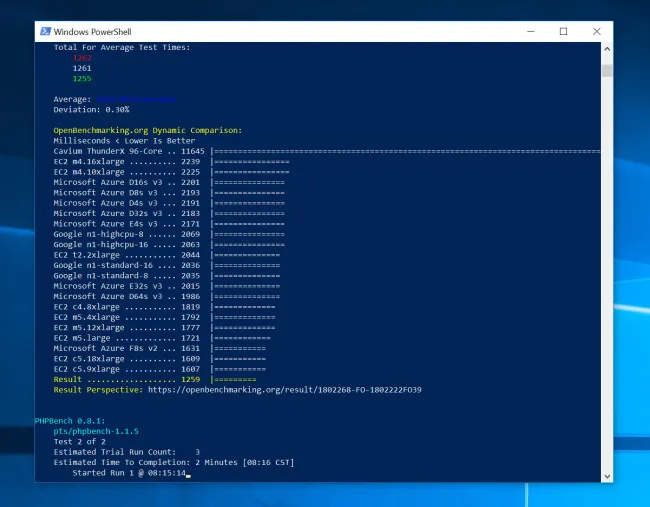The width and height of the screenshot is (650, 507).
Task: Click 'Milliseconds < Lower Is Better' line
Action: click(124, 141)
